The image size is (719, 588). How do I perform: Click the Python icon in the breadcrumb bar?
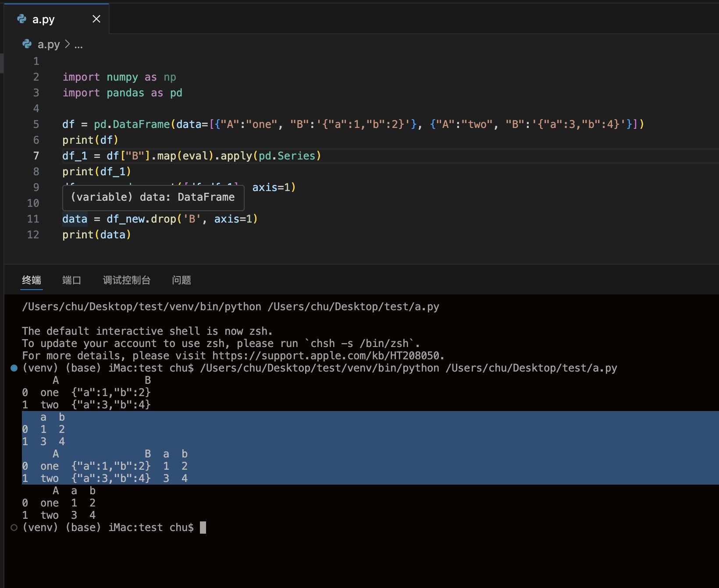27,44
